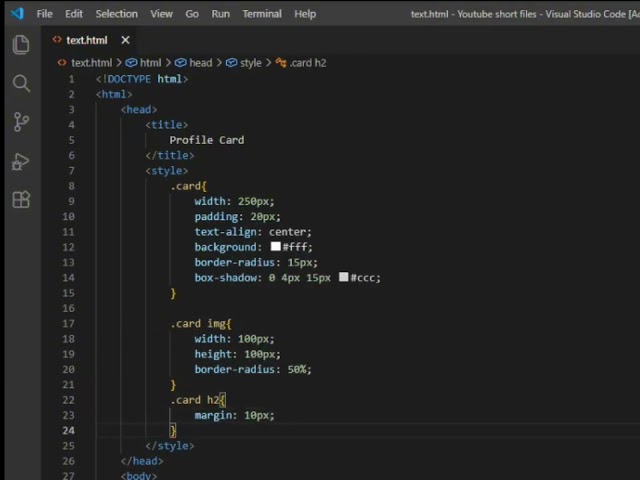The image size is (640, 480).
Task: Open the Help menu
Action: pyautogui.click(x=305, y=14)
